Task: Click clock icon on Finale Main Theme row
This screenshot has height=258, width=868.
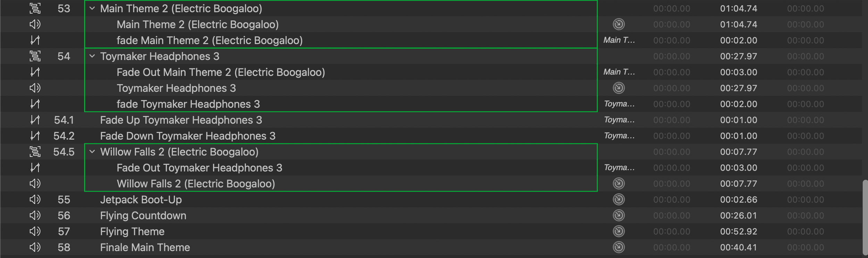Action: coord(619,247)
